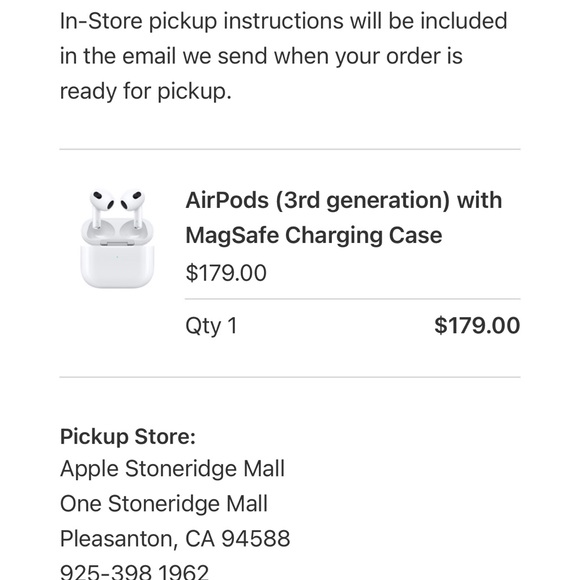Select the Qty 1 label

point(211,326)
